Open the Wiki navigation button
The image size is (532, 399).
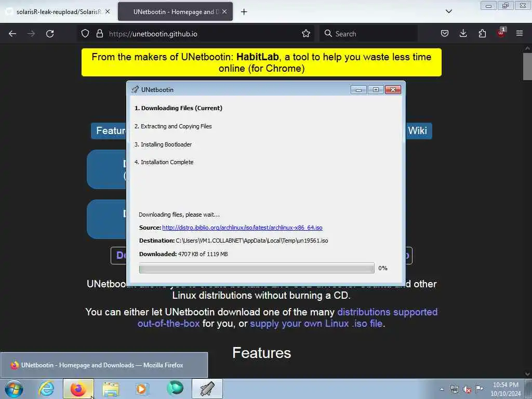pos(418,130)
